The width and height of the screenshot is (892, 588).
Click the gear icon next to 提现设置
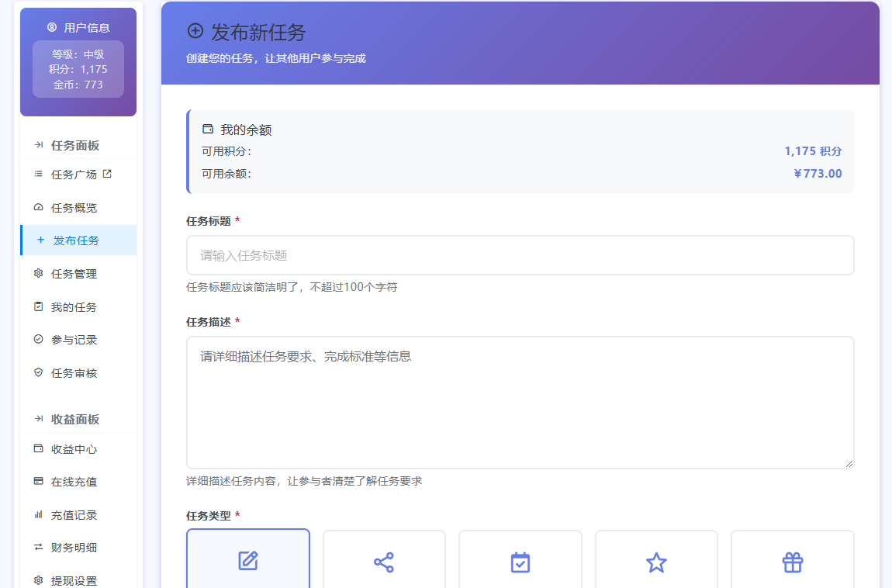(x=37, y=579)
